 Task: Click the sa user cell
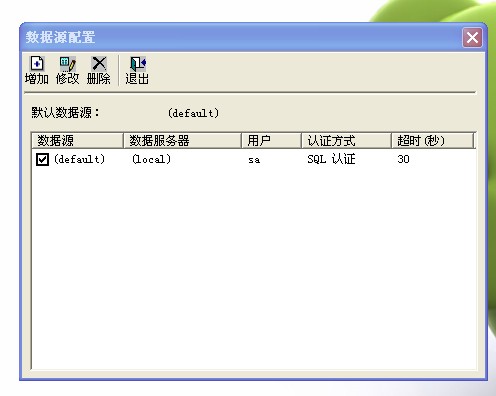point(254,160)
